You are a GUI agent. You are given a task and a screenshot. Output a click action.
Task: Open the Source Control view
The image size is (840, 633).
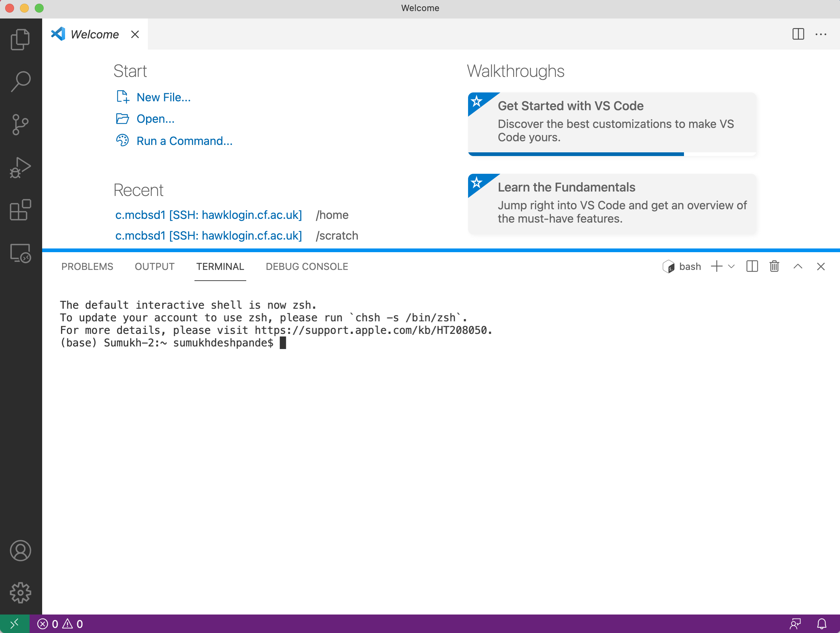click(20, 125)
